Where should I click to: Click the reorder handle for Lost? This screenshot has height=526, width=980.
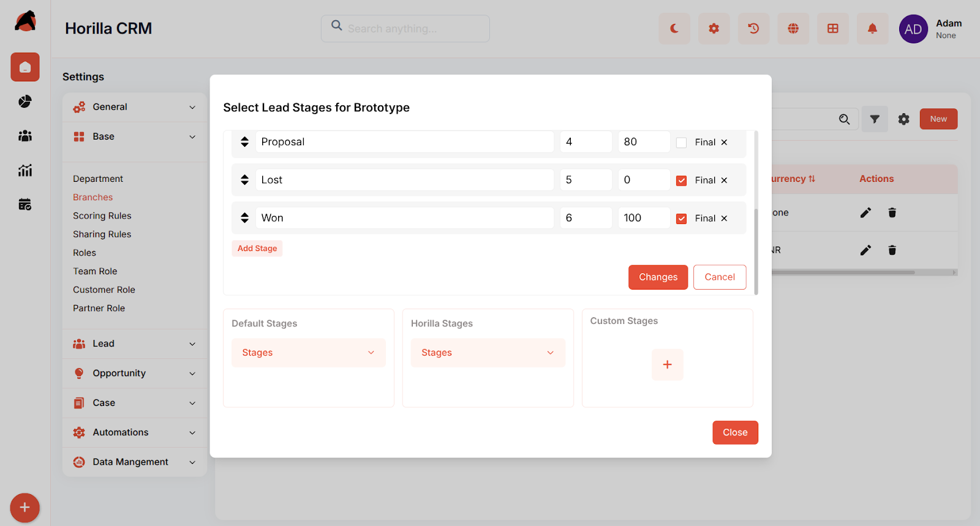click(x=244, y=180)
